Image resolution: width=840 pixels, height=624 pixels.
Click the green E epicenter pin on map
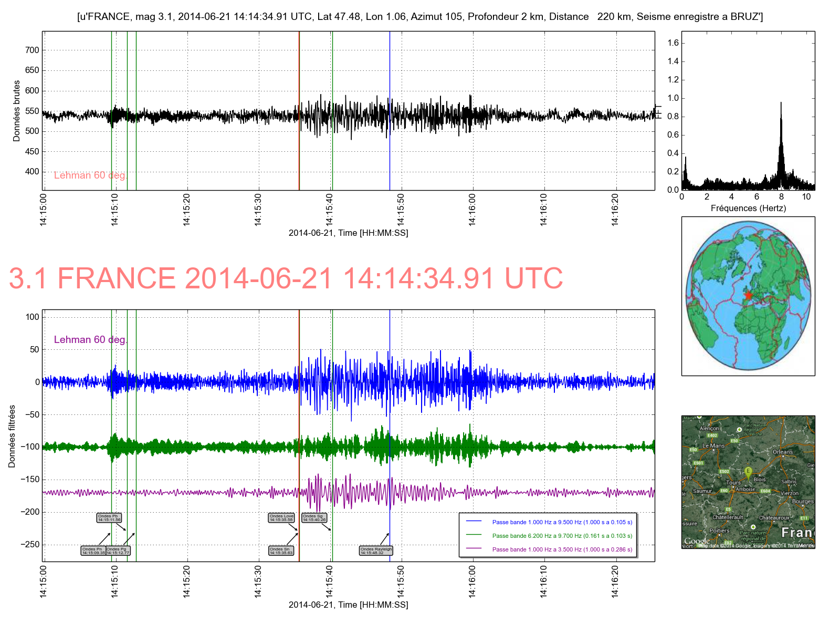(748, 471)
